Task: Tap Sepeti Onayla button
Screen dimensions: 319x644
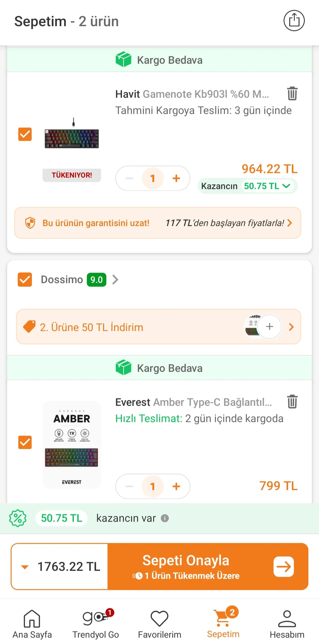Action: click(208, 567)
